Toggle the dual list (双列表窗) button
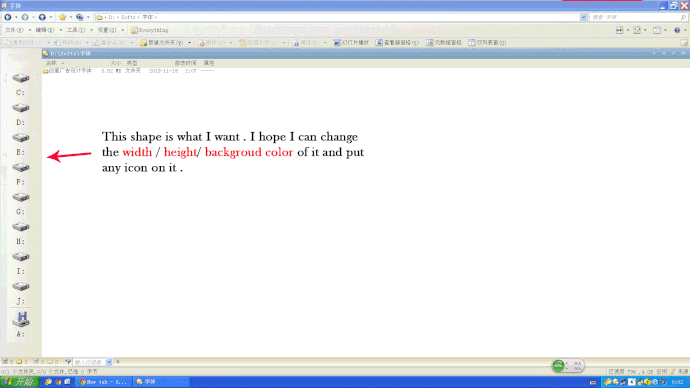 tap(487, 43)
